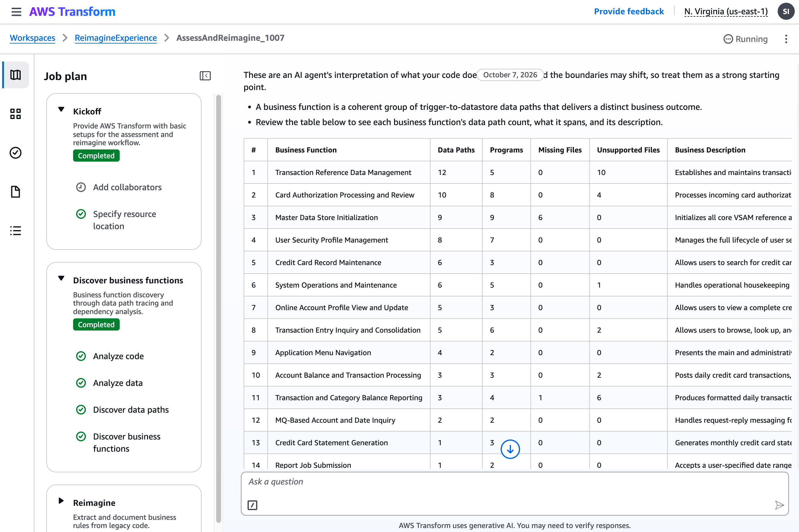Click the October 7, 2026 date badge
The height and width of the screenshot is (532, 799).
pos(510,75)
